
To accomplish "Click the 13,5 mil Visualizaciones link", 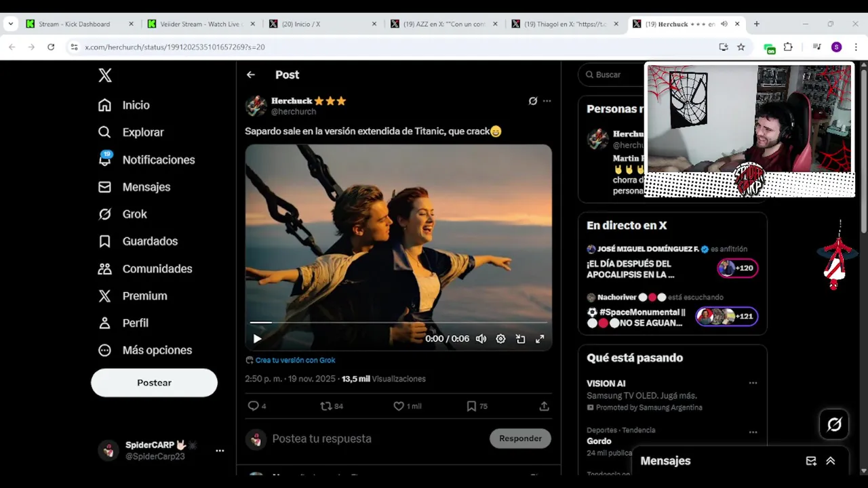I will [x=384, y=379].
